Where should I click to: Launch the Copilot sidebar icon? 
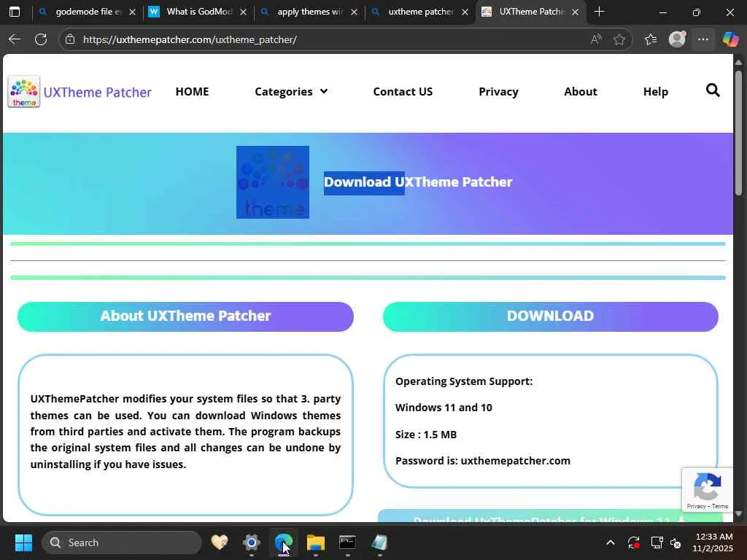pos(730,39)
